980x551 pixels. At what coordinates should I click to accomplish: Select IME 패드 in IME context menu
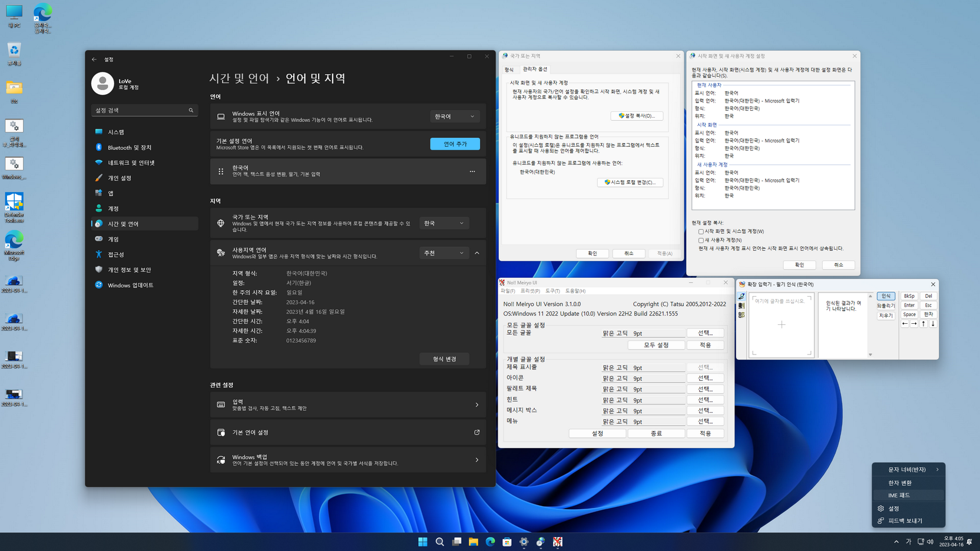909,495
